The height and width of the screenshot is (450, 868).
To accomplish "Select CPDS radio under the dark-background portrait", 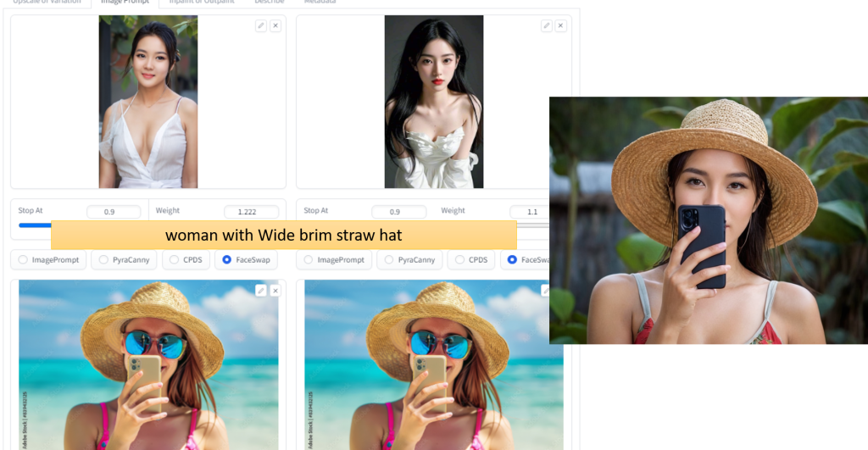I will pos(459,260).
